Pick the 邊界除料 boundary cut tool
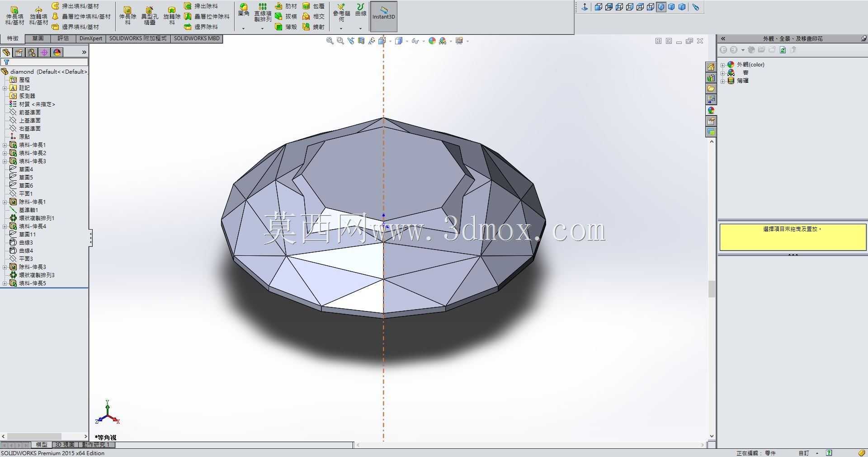 [x=201, y=27]
